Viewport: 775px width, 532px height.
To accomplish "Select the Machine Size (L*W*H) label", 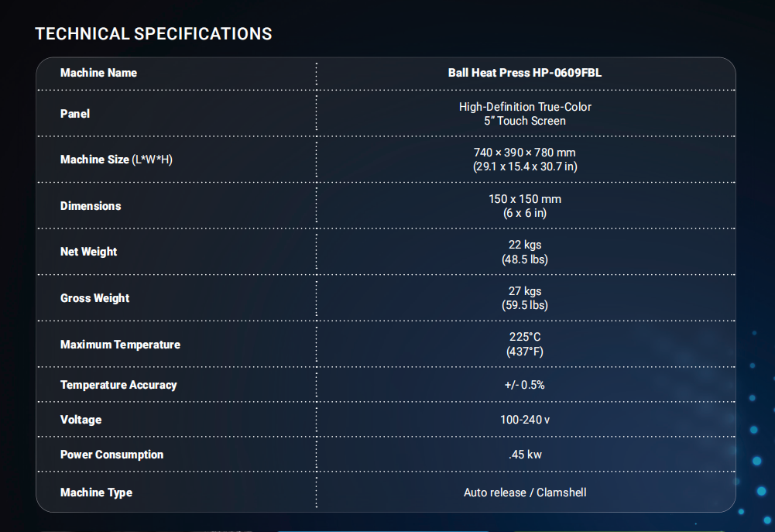I will tap(116, 160).
